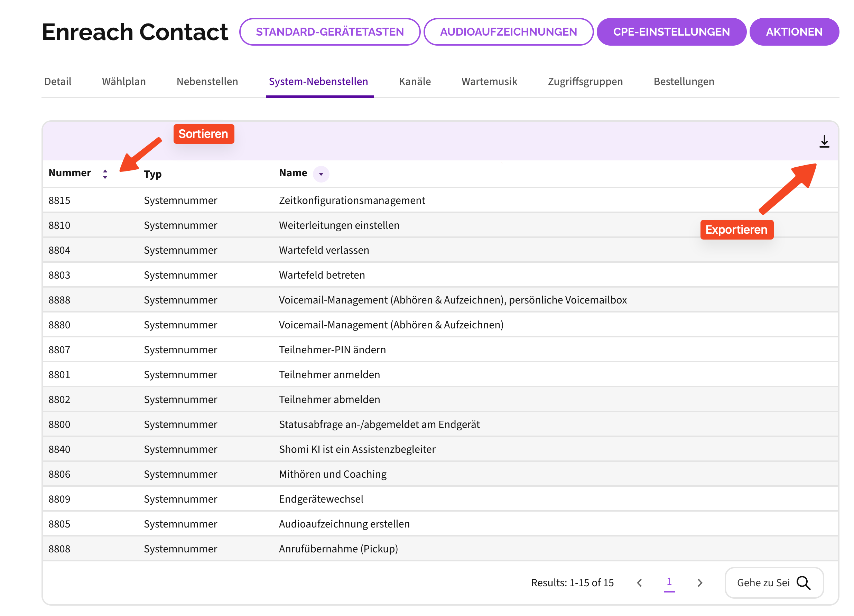Select the 8840 Shomi KI row
Screen dimensions: 854x616
point(356,449)
